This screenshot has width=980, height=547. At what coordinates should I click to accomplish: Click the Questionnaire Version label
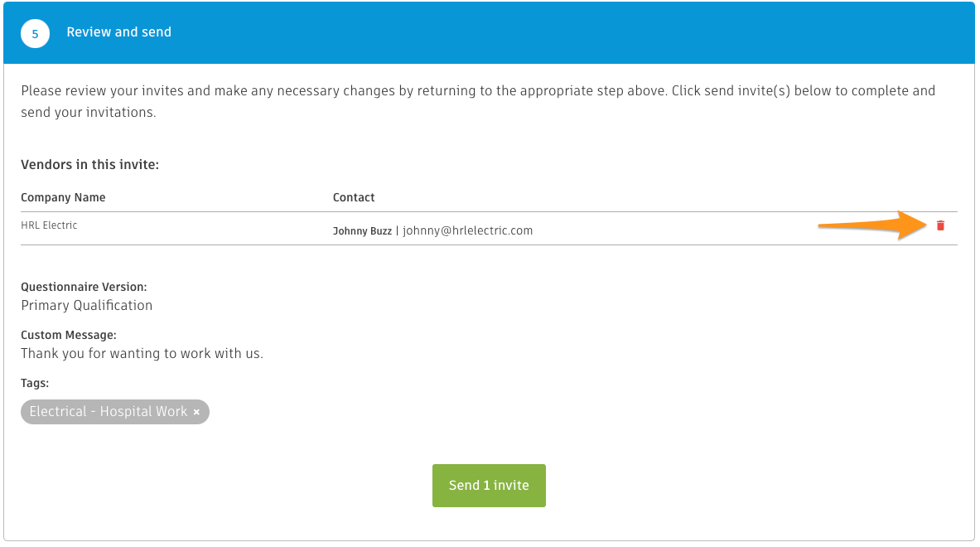(x=84, y=287)
